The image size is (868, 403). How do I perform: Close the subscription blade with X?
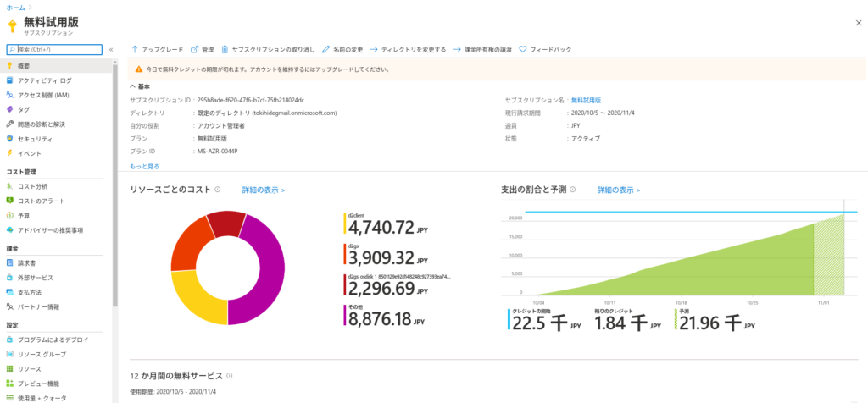pyautogui.click(x=858, y=22)
